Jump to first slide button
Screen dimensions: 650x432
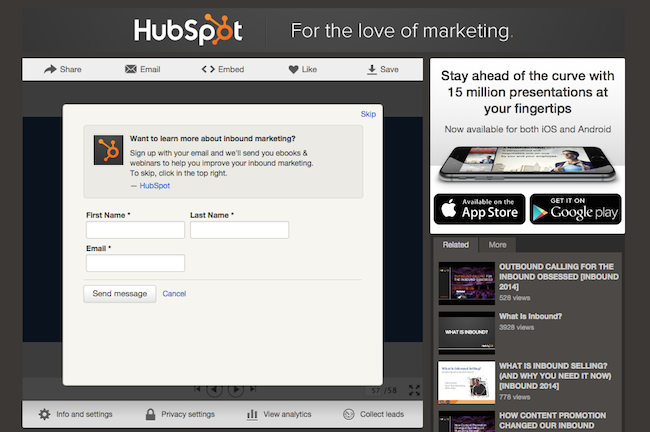click(197, 389)
